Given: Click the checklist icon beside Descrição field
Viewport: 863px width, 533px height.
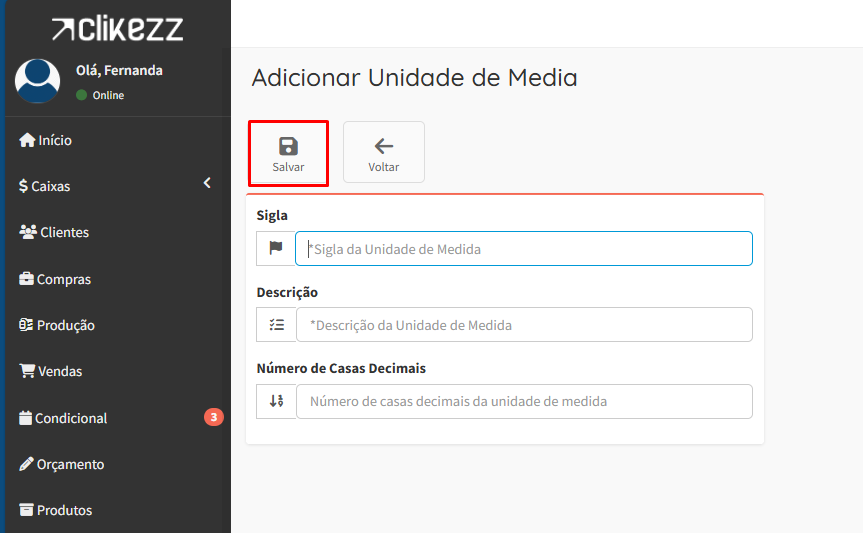Looking at the screenshot, I should tap(276, 325).
